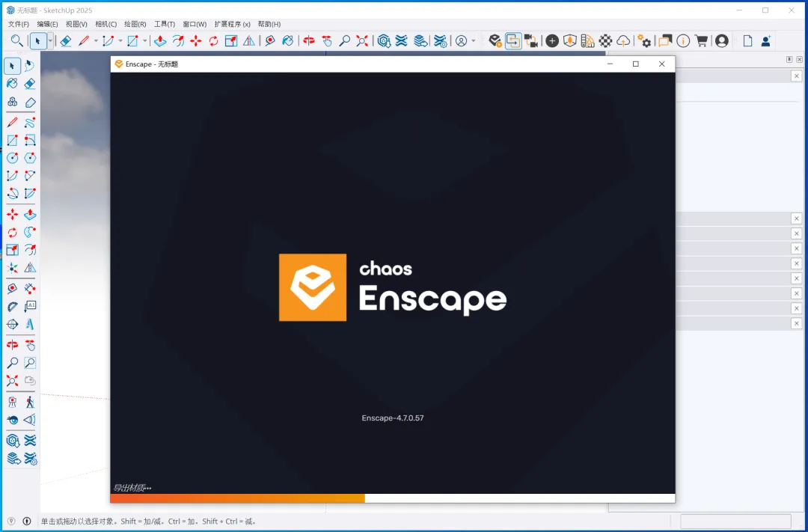Open the Search SketchUp magnifier icon
Image resolution: width=808 pixels, height=532 pixels.
click(17, 40)
